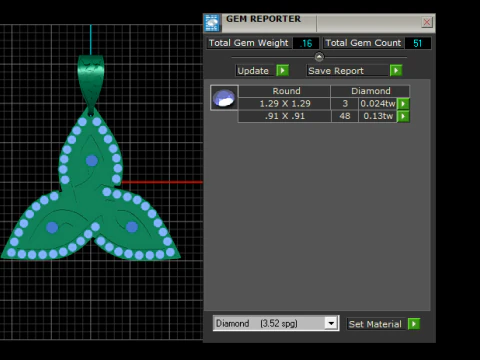Viewport: 480px width, 360px height.
Task: Click the 0.024tw weight cell
Action: point(378,104)
